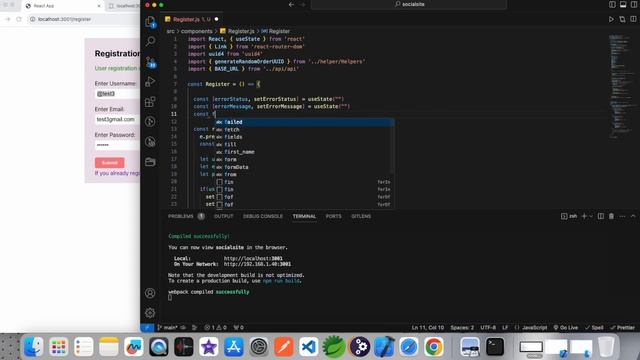Select the React App browser tab
This screenshot has height=360, width=640.
[x=62, y=6]
